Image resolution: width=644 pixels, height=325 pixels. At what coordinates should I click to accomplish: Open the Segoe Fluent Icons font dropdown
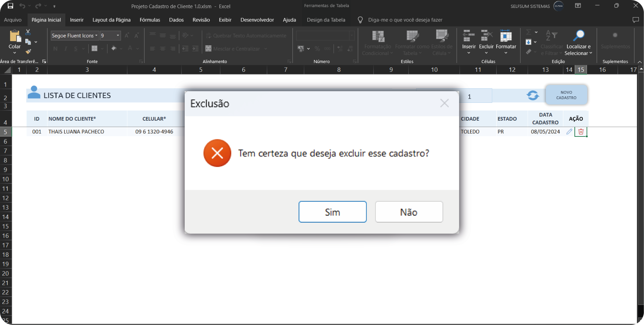[x=96, y=36]
